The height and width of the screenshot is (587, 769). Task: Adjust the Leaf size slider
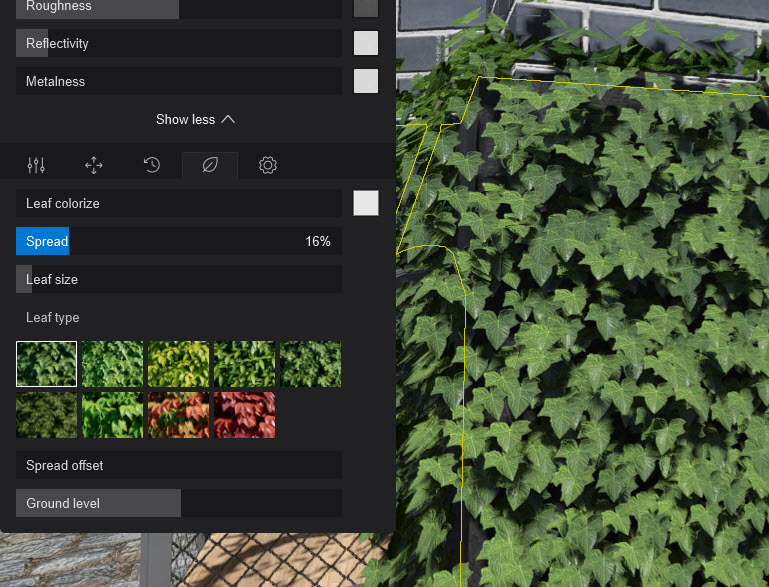tap(179, 279)
